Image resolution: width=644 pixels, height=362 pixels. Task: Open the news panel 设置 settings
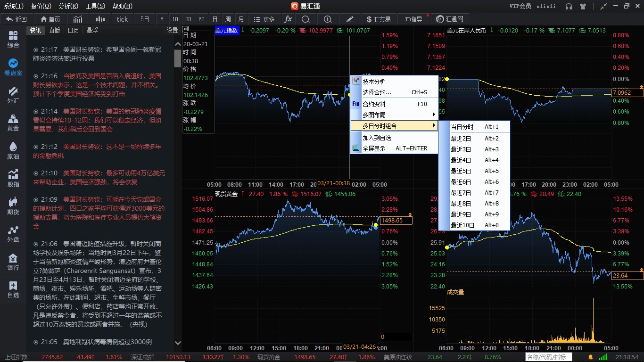[x=172, y=30]
